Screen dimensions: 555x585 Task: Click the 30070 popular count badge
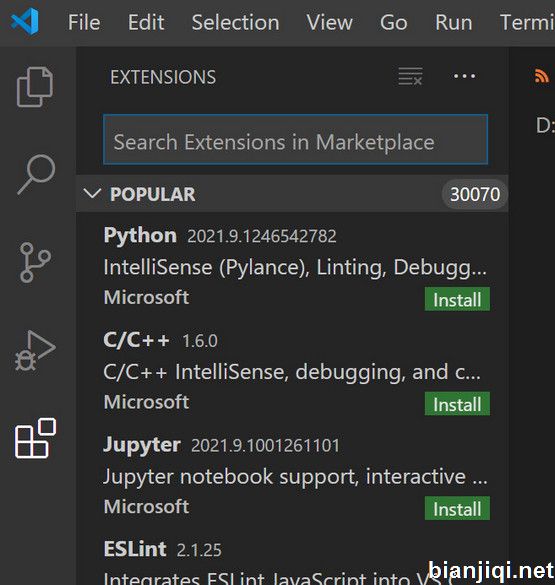point(474,194)
